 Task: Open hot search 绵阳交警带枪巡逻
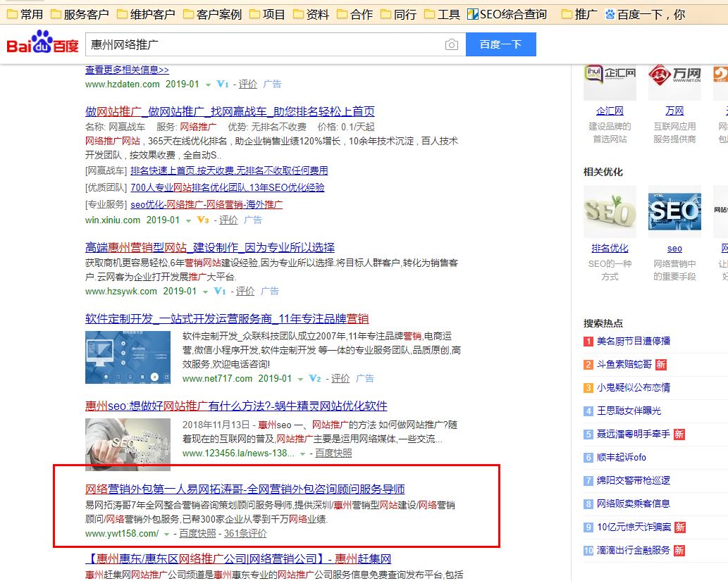(x=634, y=480)
